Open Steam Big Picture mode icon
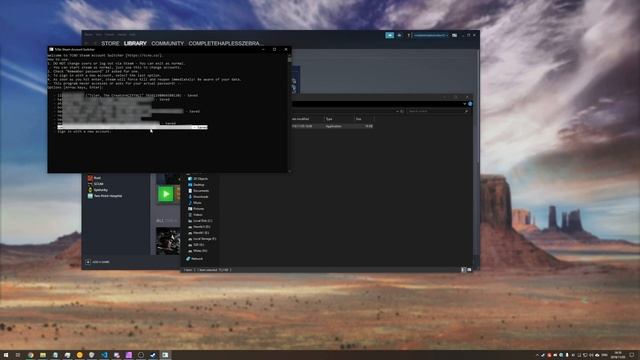The image size is (640, 360). pyautogui.click(x=454, y=36)
